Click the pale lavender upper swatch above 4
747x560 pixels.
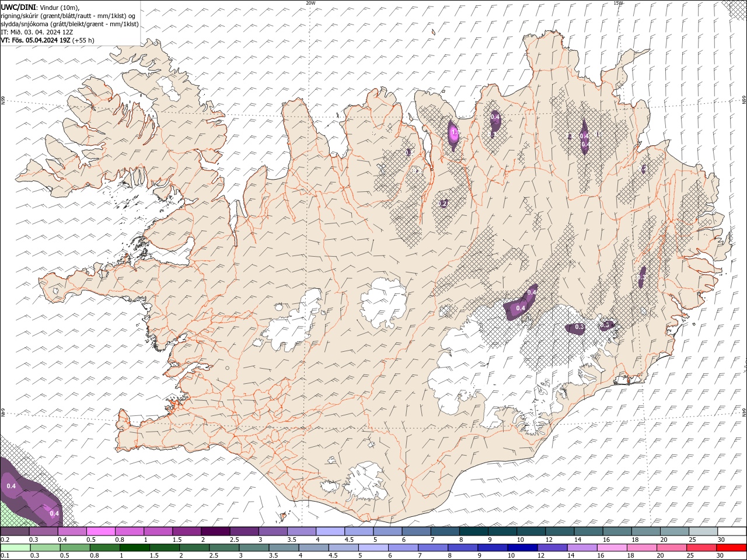[330, 531]
